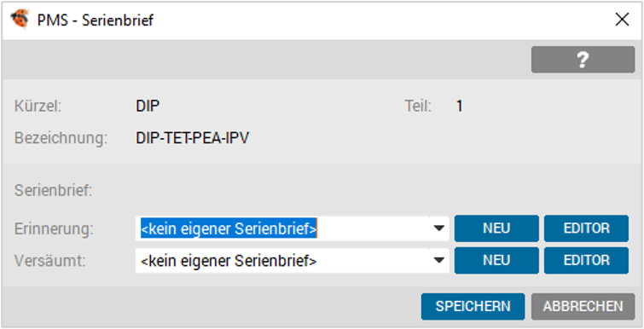Click the Erinnerung label

(x=54, y=229)
